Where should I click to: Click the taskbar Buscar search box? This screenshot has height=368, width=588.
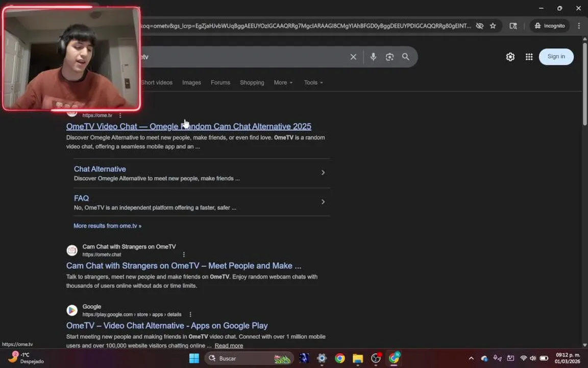(x=249, y=358)
